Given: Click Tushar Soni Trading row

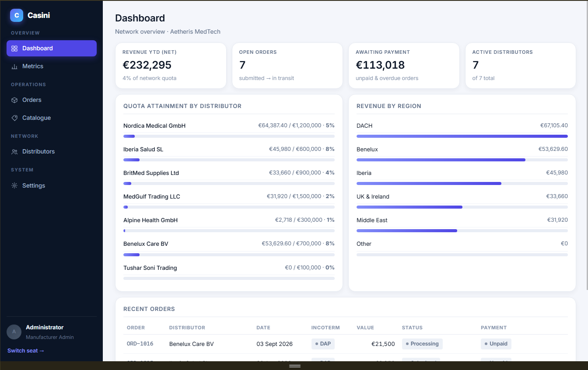Looking at the screenshot, I should tap(229, 272).
